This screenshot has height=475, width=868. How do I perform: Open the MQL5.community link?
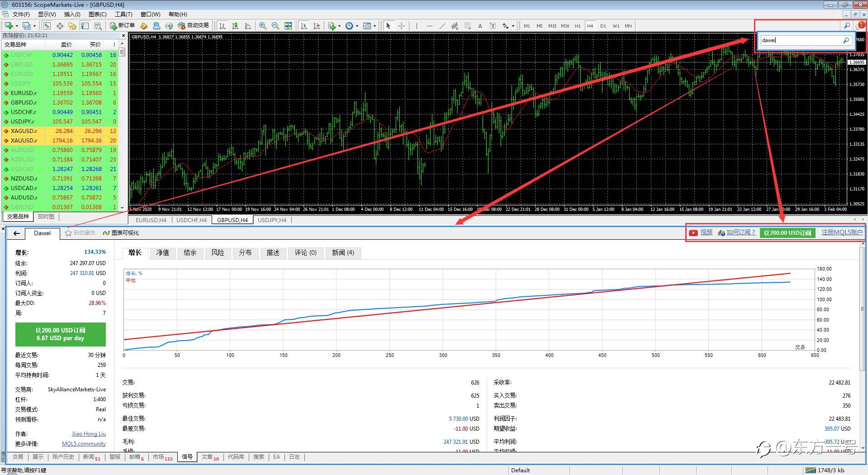(x=84, y=444)
